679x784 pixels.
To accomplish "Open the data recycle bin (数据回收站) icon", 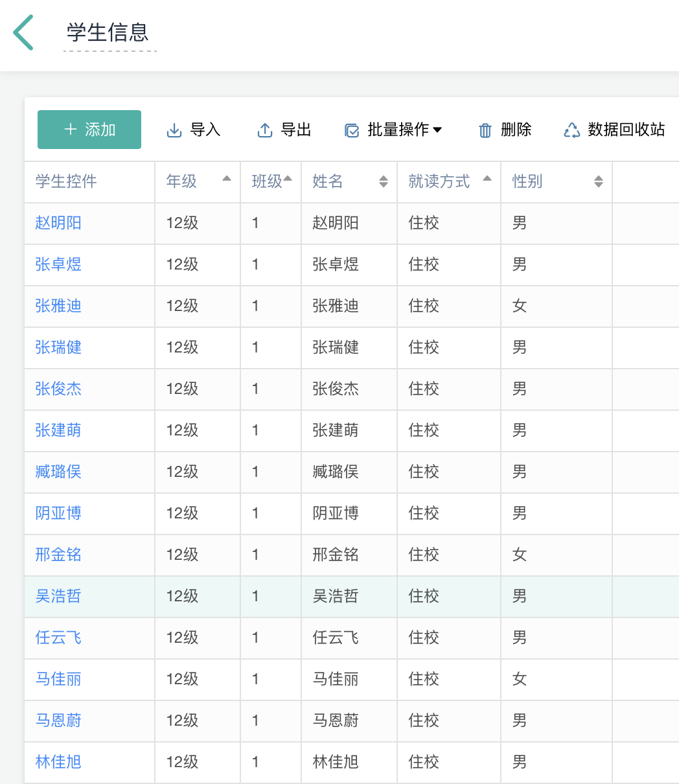I will coord(572,130).
